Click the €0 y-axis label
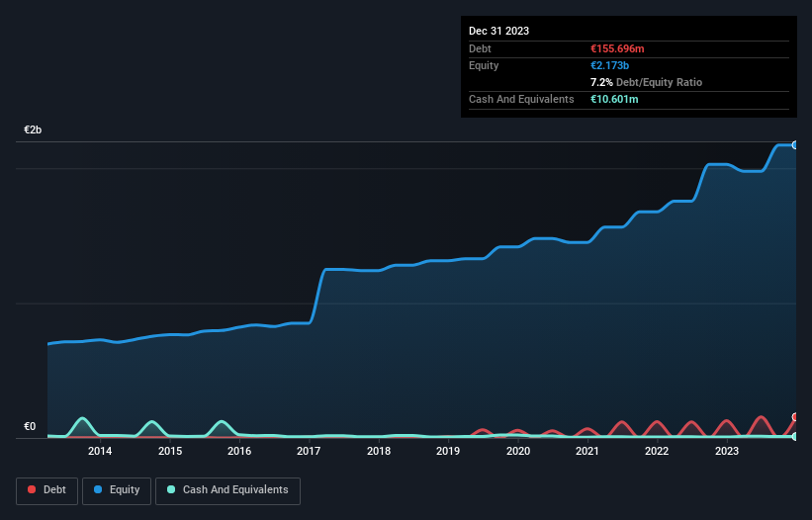This screenshot has width=812, height=520. 30,427
